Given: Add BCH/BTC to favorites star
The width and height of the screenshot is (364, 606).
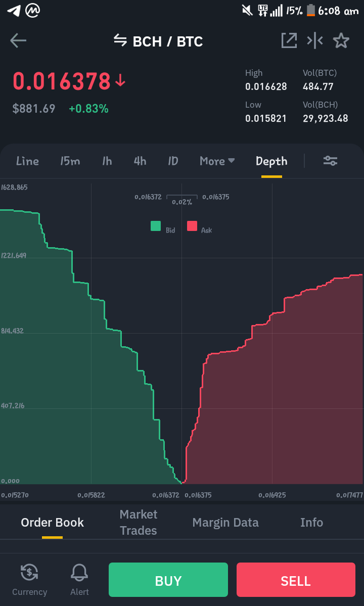Looking at the screenshot, I should 341,40.
